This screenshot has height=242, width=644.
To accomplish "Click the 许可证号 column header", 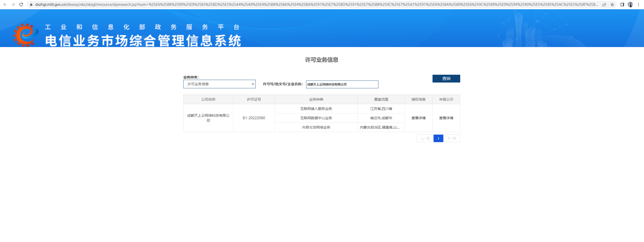I will 254,99.
